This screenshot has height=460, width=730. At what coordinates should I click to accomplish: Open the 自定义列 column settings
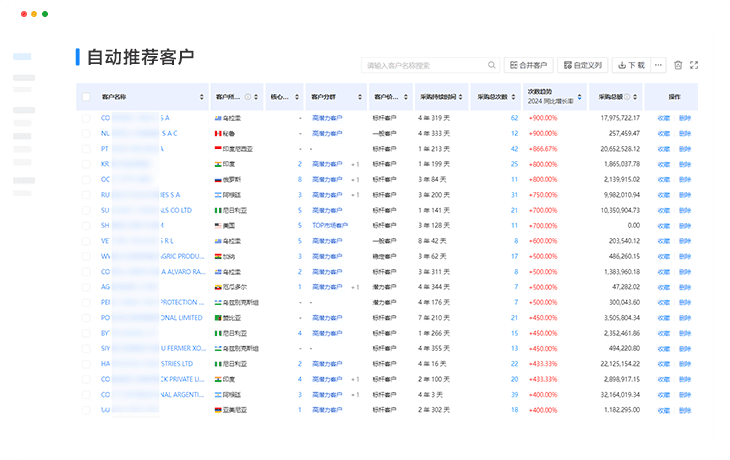[x=583, y=65]
